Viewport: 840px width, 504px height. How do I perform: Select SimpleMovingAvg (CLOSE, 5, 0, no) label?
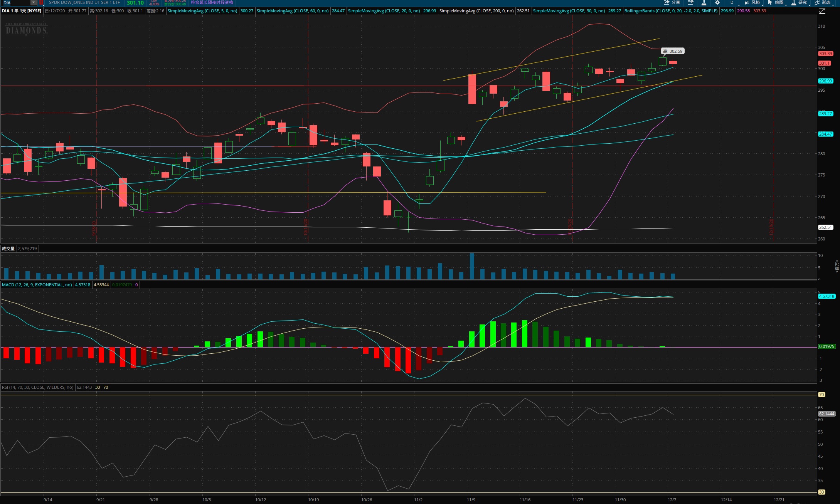pyautogui.click(x=202, y=11)
